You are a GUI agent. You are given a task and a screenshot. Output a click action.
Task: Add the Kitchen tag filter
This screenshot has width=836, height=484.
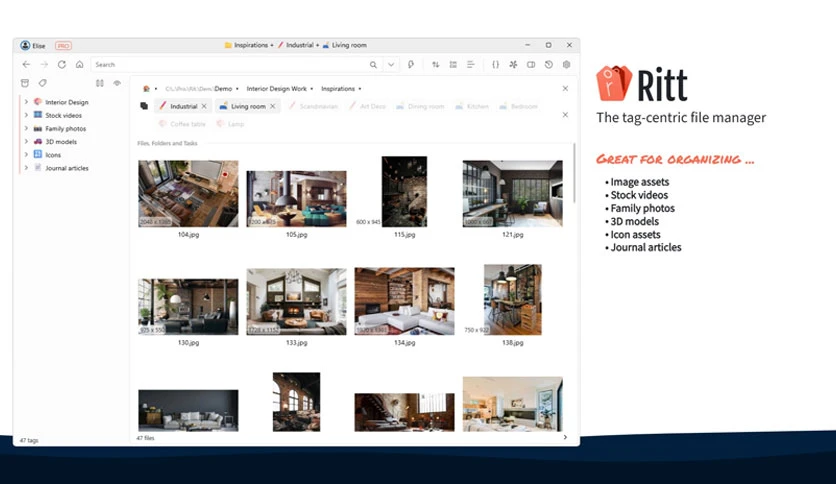click(x=471, y=107)
